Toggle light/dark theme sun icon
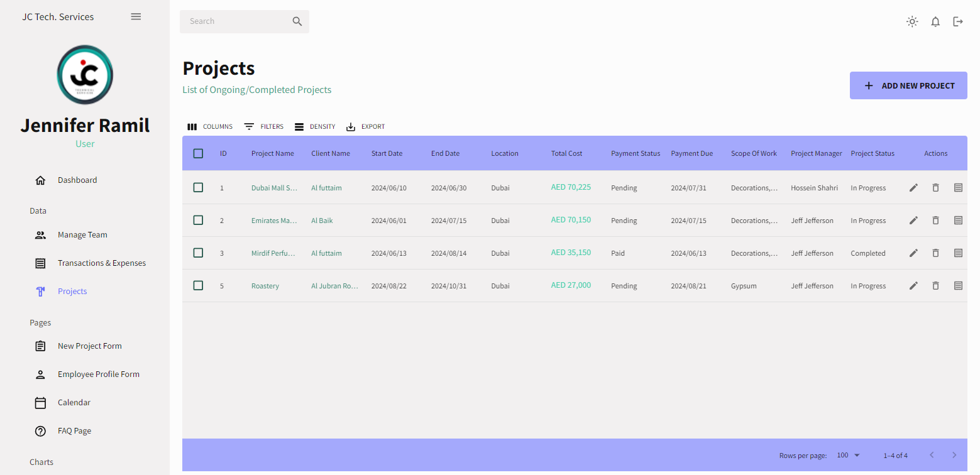The image size is (980, 475). [x=912, y=22]
